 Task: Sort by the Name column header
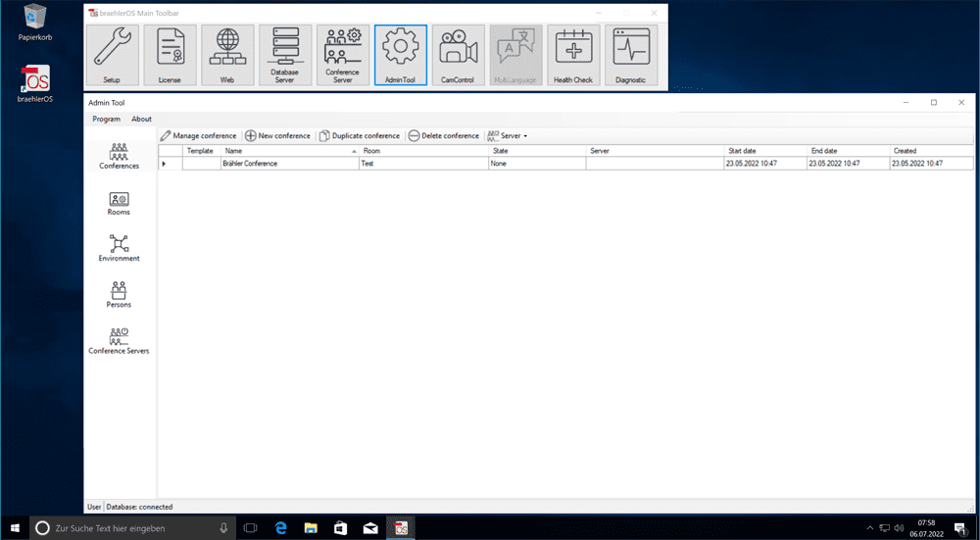click(x=289, y=151)
